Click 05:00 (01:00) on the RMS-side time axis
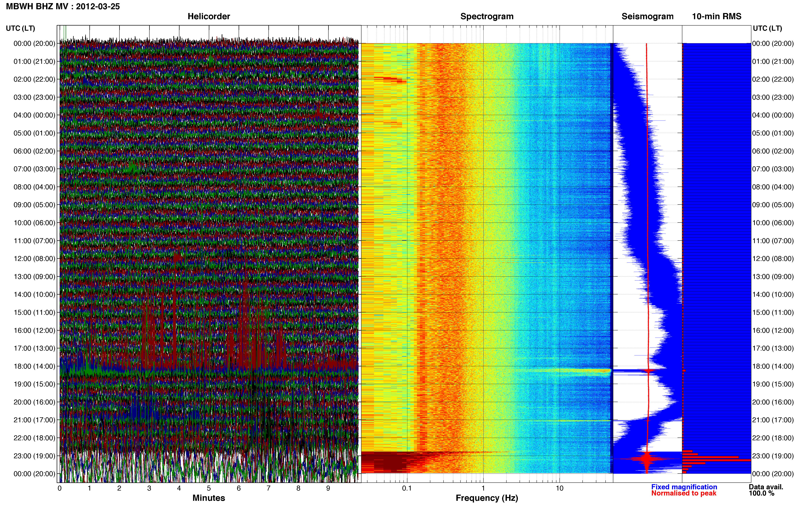Image resolution: width=812 pixels, height=508 pixels. 773,133
